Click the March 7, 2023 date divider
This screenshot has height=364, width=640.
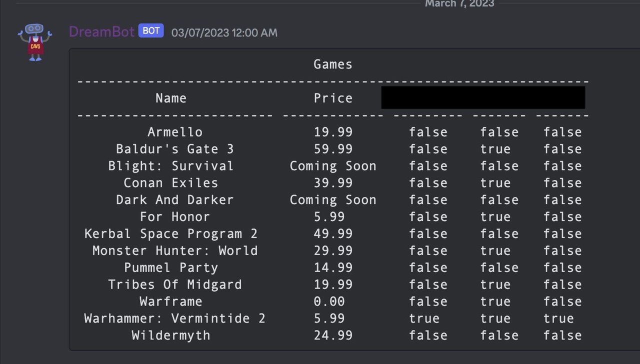459,4
